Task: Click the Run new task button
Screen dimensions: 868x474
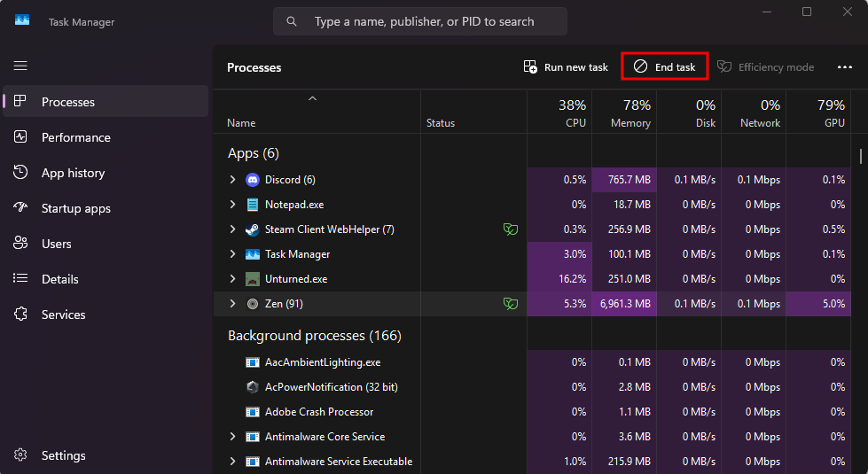Action: coord(566,67)
